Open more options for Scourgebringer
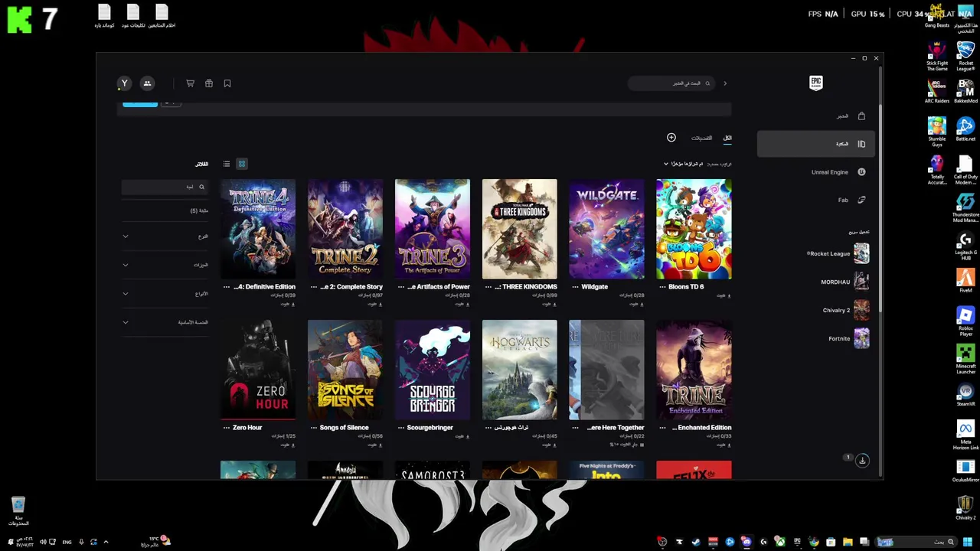Viewport: 980px width, 551px height. pos(401,428)
